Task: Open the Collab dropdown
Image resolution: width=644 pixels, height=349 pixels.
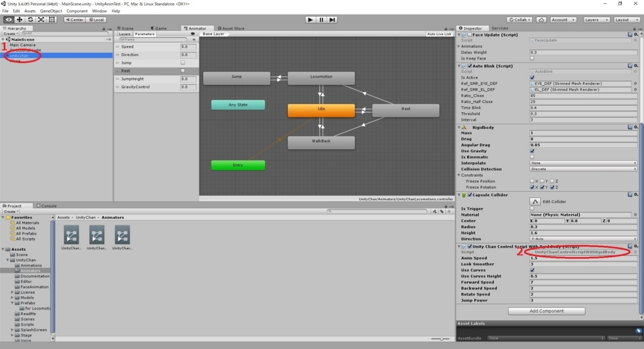Action: [x=520, y=19]
